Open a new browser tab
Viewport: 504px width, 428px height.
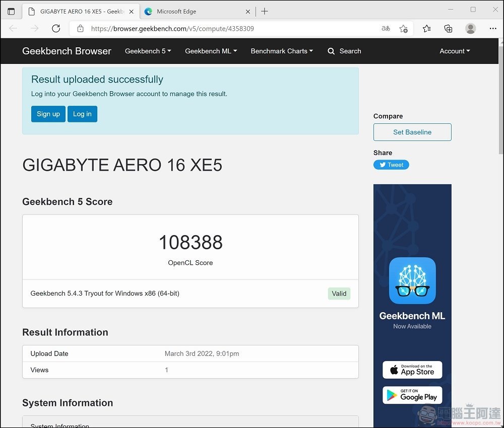(x=265, y=12)
